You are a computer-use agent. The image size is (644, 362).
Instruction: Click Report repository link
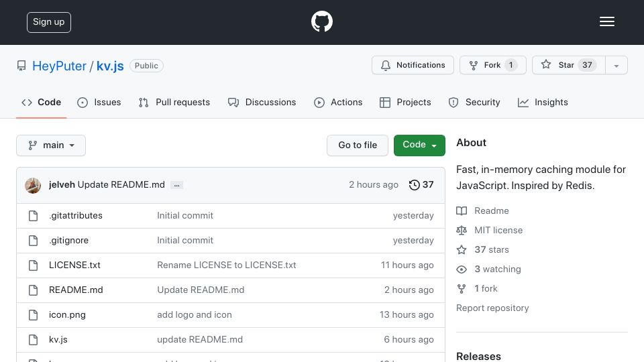492,308
